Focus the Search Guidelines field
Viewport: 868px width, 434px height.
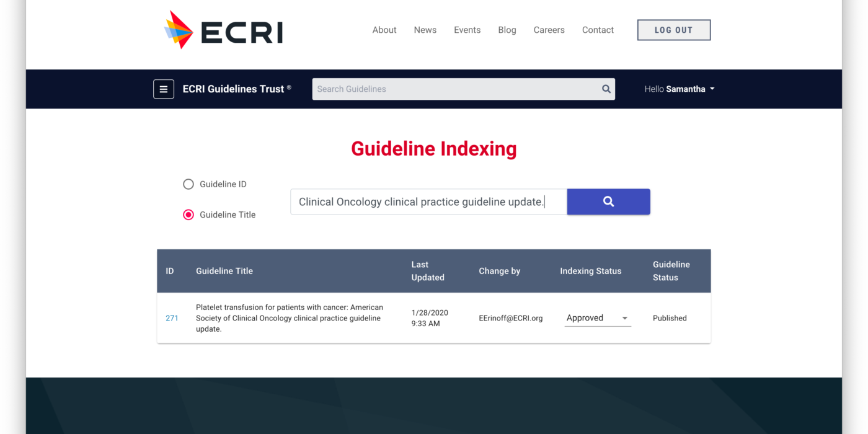(x=456, y=89)
